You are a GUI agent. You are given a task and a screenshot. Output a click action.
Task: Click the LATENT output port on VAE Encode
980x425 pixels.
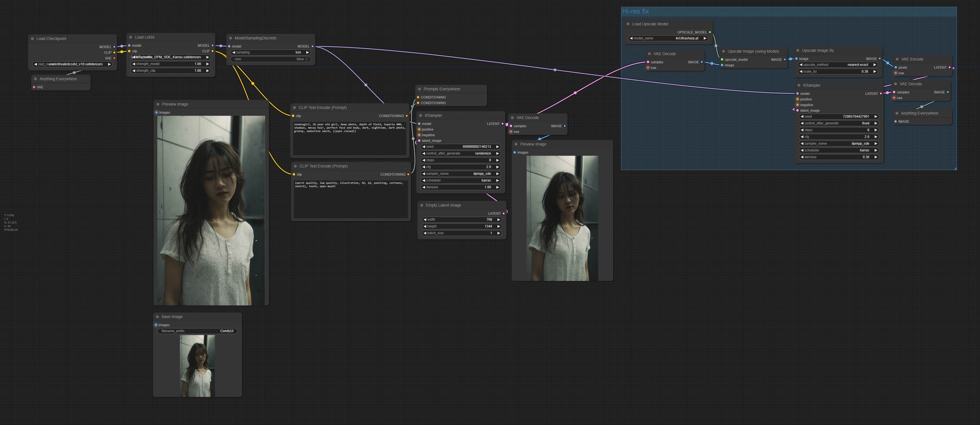click(x=950, y=67)
